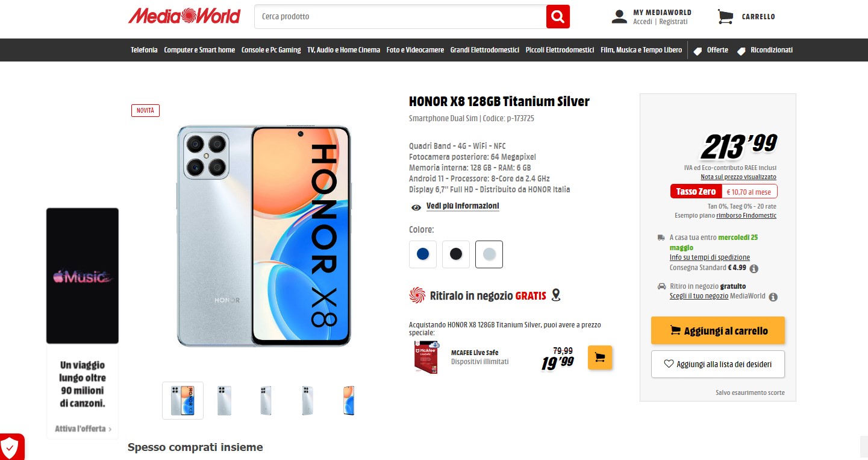Screen dimensions: 868x460
Task: Click the My MediaWorld user profile icon
Action: pyautogui.click(x=619, y=16)
